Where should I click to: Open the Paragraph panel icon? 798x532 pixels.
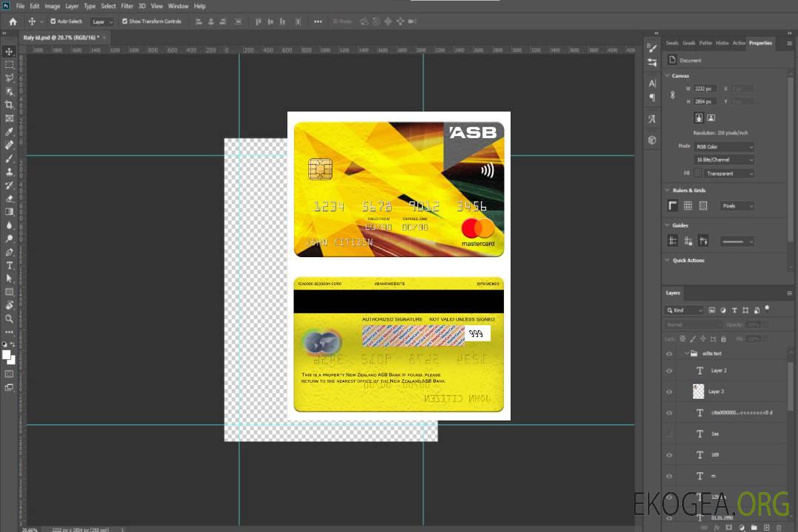(652, 98)
